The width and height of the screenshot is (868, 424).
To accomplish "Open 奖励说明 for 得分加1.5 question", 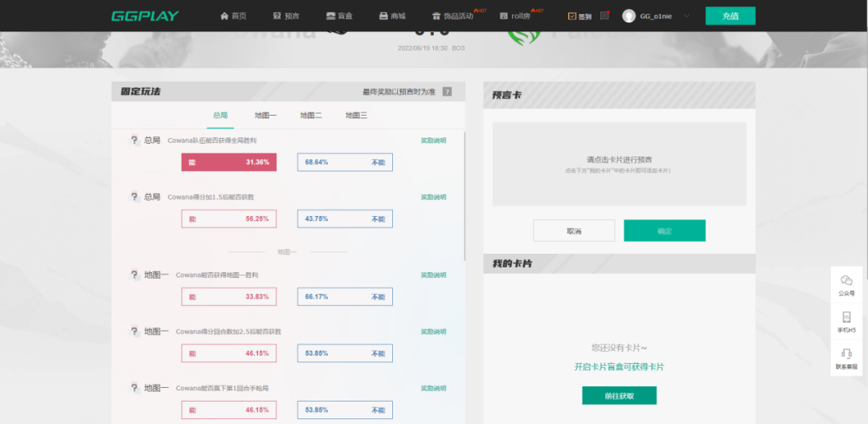I will 433,197.
